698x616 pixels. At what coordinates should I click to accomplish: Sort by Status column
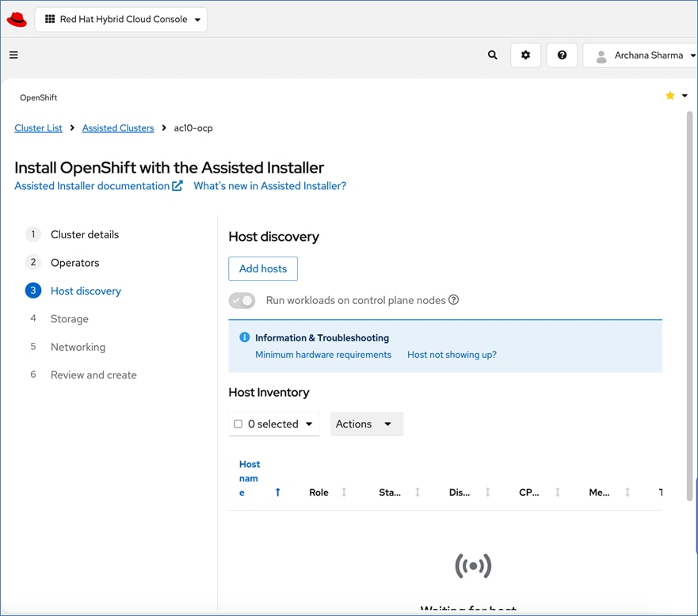[x=418, y=492]
